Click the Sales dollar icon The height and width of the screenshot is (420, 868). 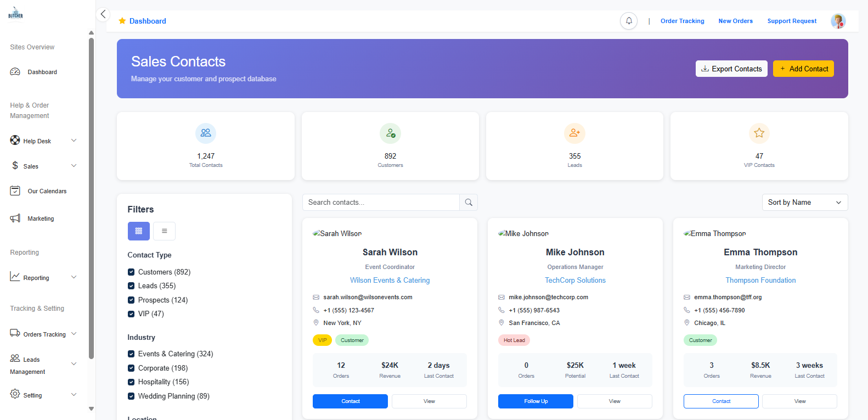click(15, 165)
